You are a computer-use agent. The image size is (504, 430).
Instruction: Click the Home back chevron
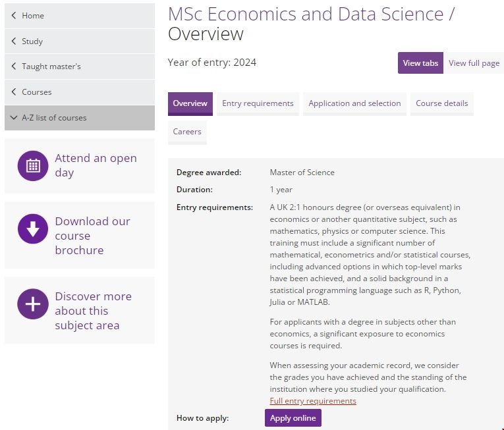point(14,15)
